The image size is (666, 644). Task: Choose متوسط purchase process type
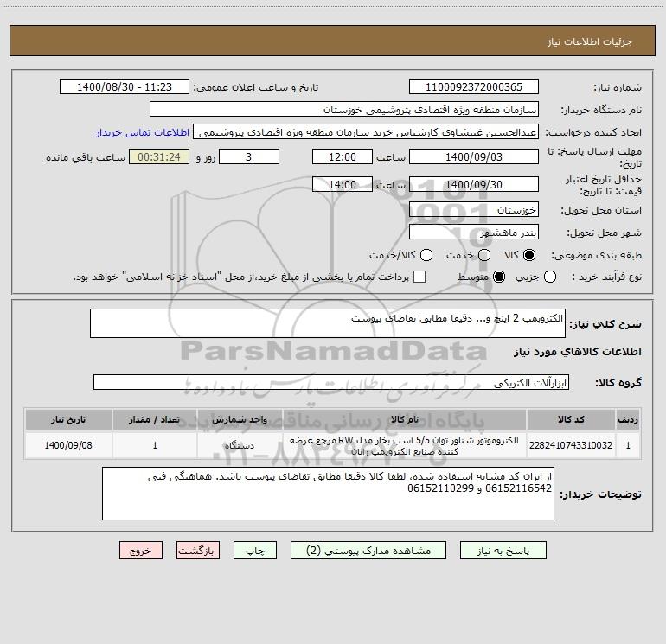point(499,277)
